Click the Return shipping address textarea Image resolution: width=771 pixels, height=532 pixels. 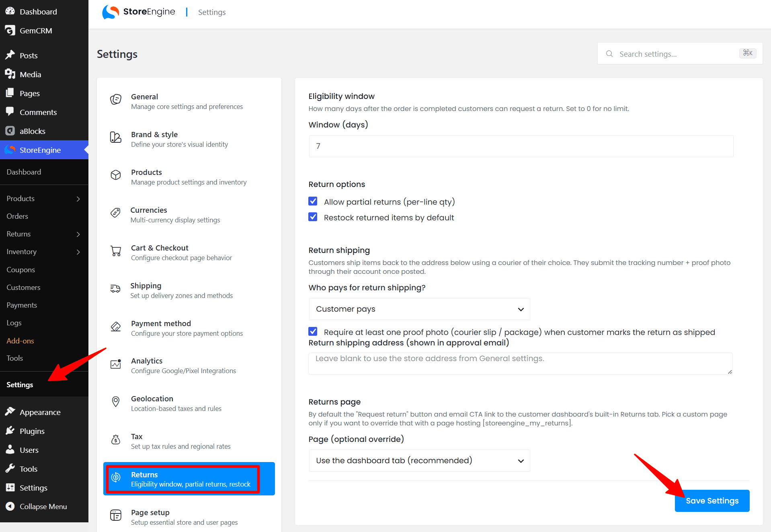pyautogui.click(x=520, y=364)
